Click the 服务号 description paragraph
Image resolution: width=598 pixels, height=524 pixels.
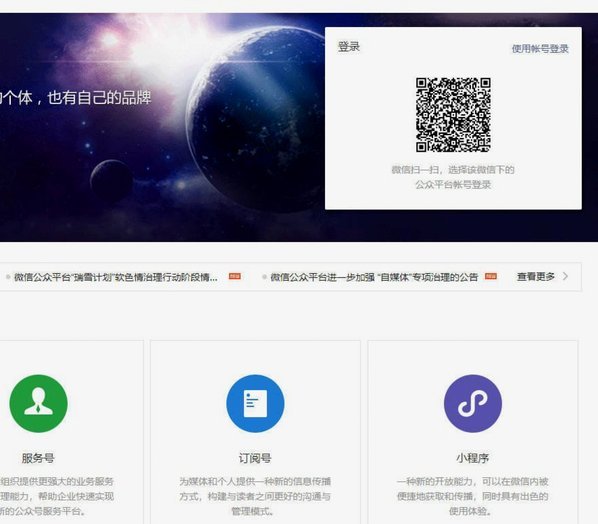tap(57, 496)
